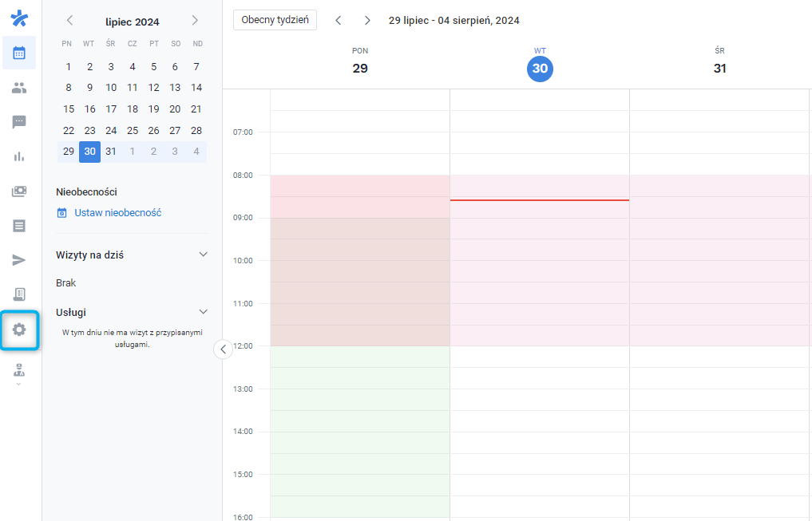Open the messages chat icon

tap(18, 121)
